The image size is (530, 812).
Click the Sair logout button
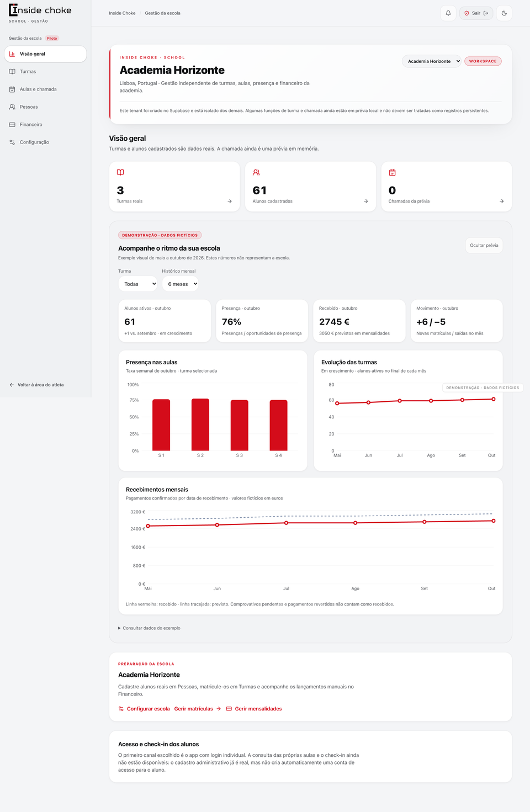click(476, 13)
